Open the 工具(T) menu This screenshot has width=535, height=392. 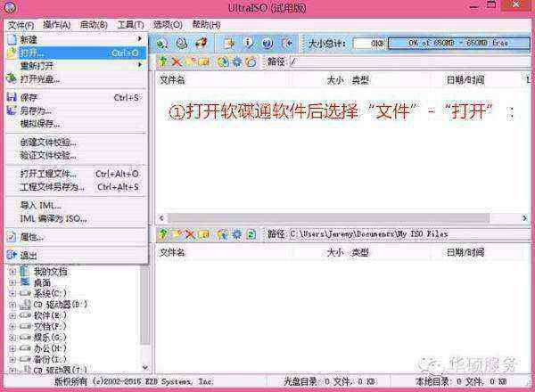(x=130, y=25)
